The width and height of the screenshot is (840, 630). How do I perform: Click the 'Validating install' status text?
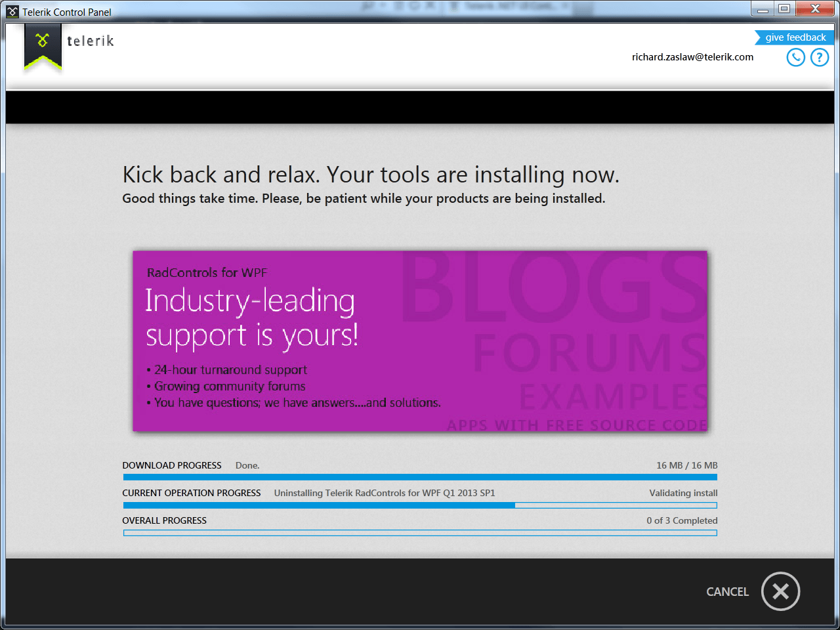coord(683,493)
